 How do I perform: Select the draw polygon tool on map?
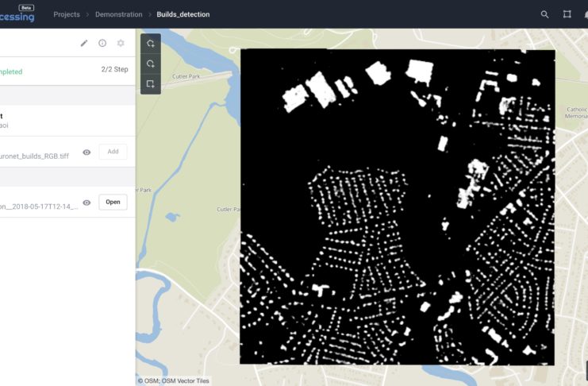[151, 44]
